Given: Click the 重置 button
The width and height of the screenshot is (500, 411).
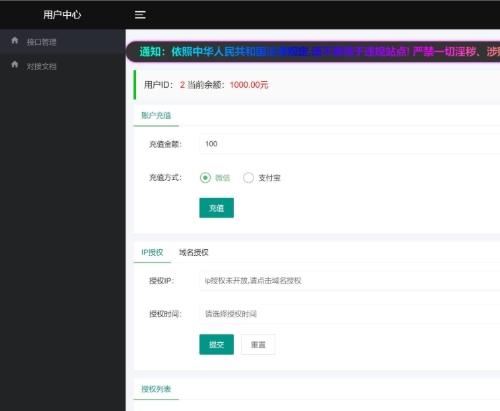Looking at the screenshot, I should pos(258,344).
